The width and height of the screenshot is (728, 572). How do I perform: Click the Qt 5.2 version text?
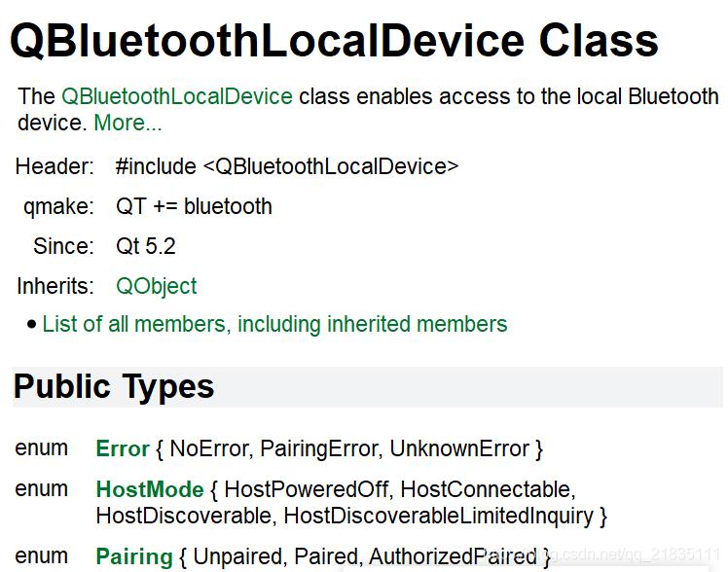tap(146, 246)
